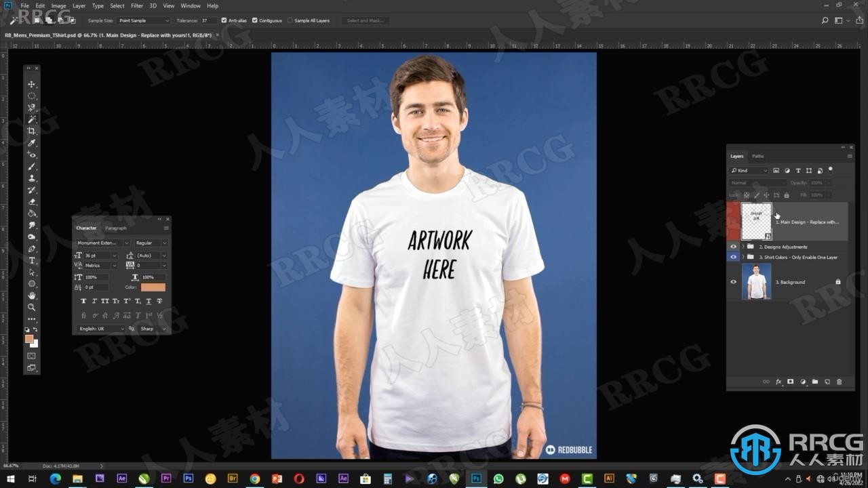Select the Polygonal Lasso tool

[31, 108]
